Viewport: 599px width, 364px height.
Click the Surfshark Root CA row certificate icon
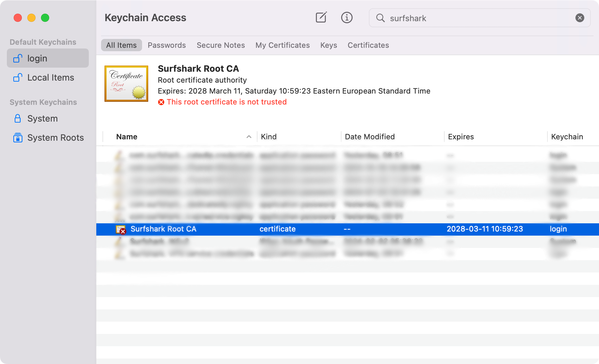[121, 229]
